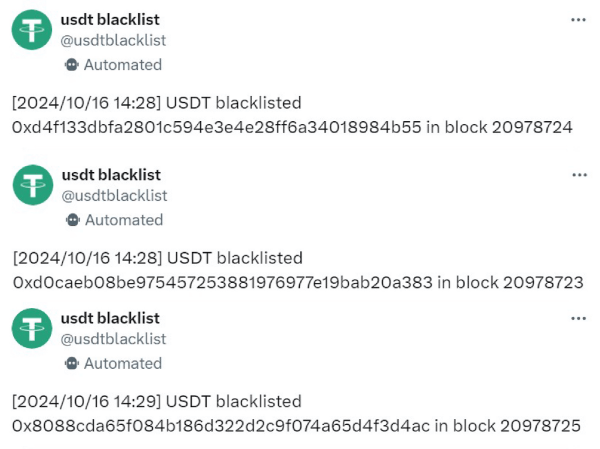Click Automated label on block 20978723 tweet

[123, 220]
